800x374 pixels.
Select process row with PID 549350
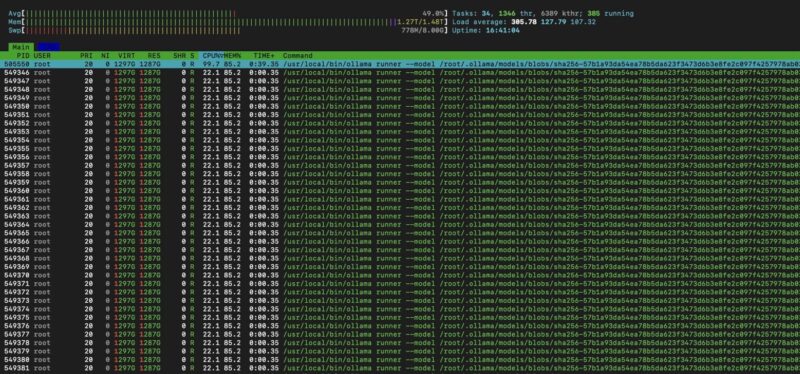coord(400,106)
